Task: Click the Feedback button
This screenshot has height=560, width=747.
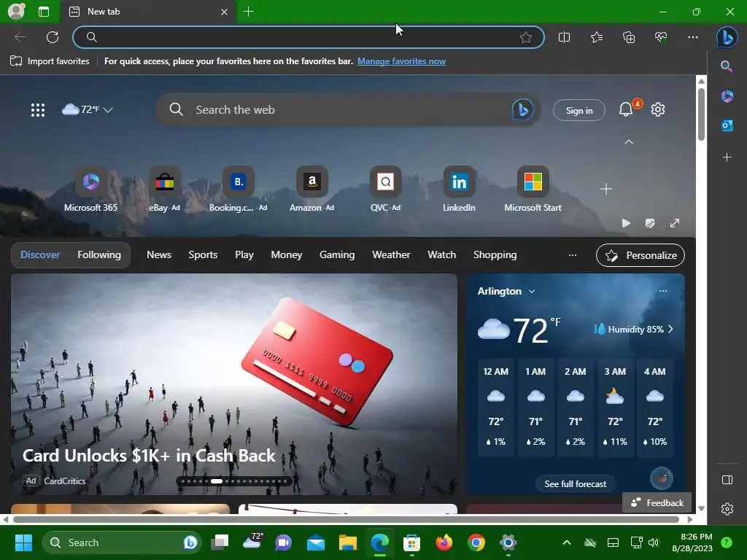Action: pos(657,503)
